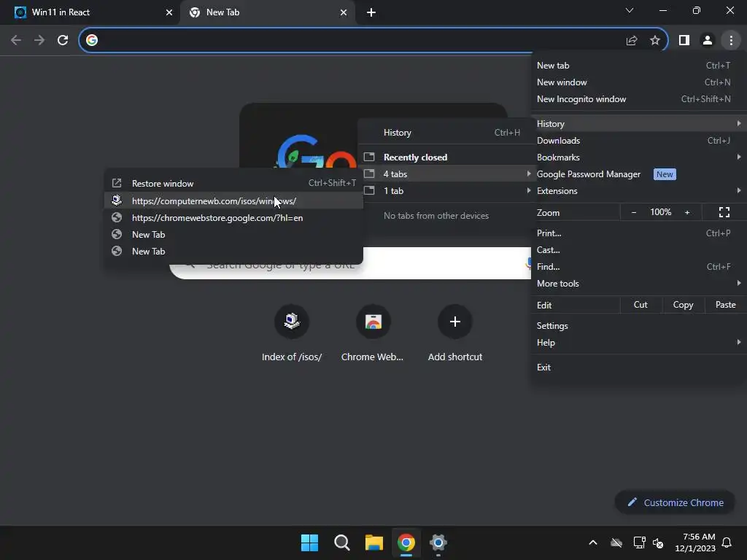Viewport: 747px width, 560px height.
Task: Click the share this page icon
Action: tap(632, 41)
